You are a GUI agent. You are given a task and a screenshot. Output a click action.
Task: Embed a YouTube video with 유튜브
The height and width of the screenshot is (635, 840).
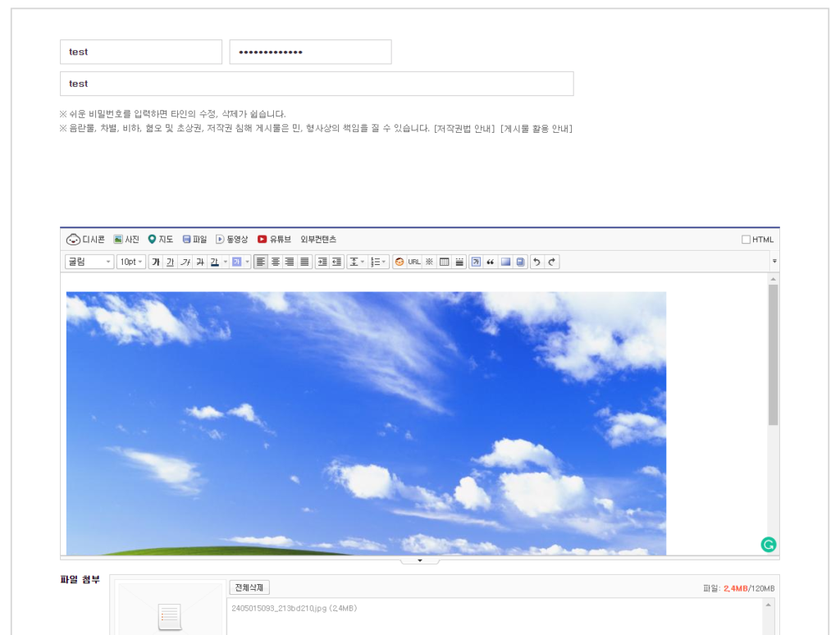point(274,240)
